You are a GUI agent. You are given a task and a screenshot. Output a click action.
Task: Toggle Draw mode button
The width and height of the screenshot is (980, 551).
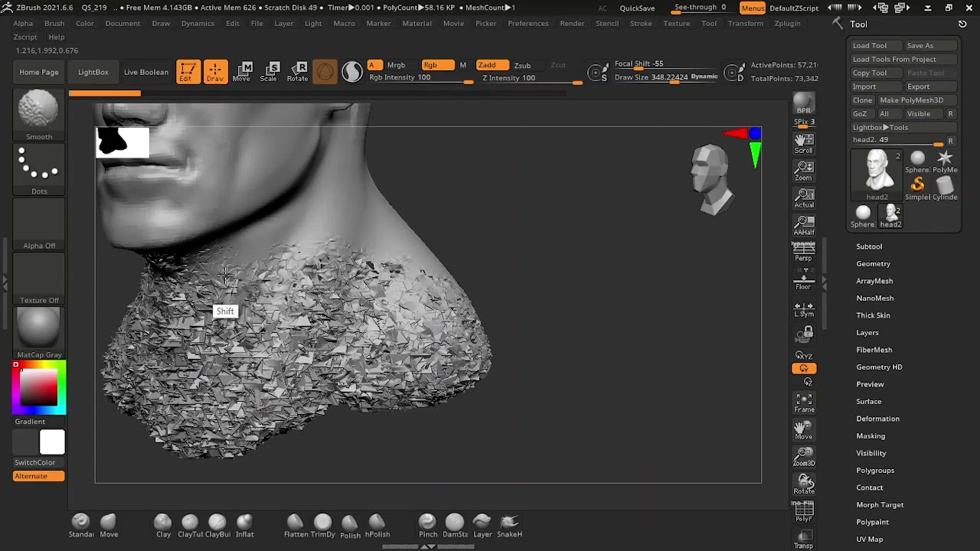215,71
